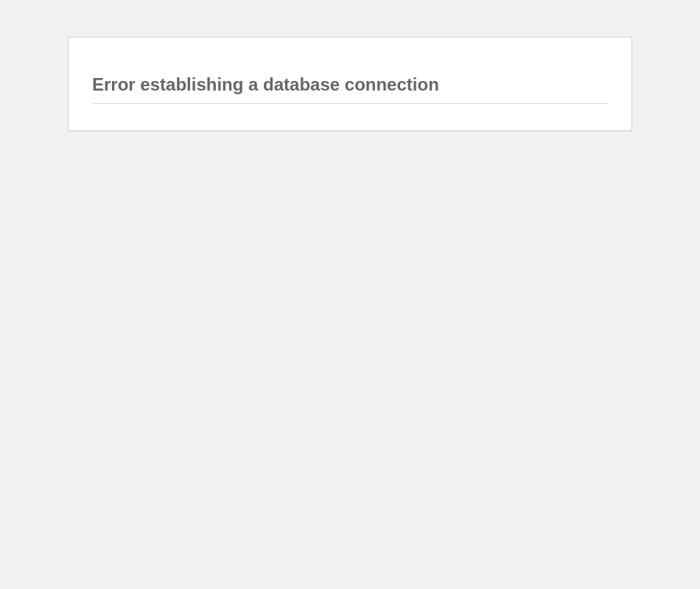Click the word "connection" in the heading
This screenshot has height=589, width=700.
pyautogui.click(x=391, y=85)
